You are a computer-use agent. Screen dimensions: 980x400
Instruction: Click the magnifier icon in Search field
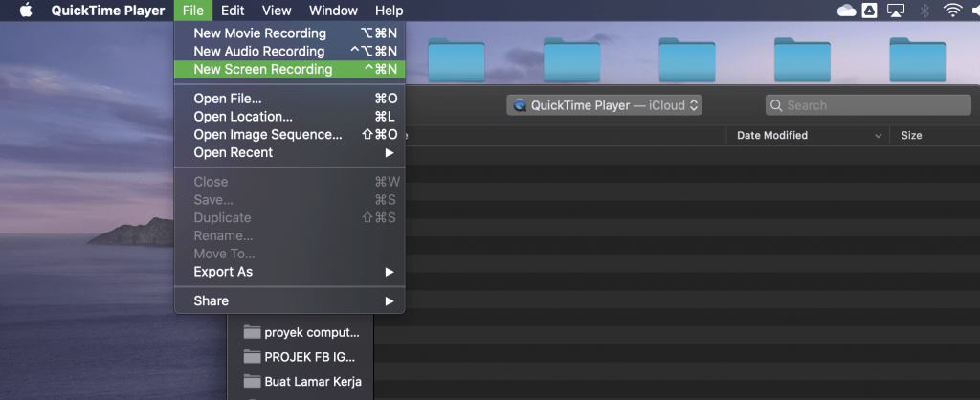point(776,105)
